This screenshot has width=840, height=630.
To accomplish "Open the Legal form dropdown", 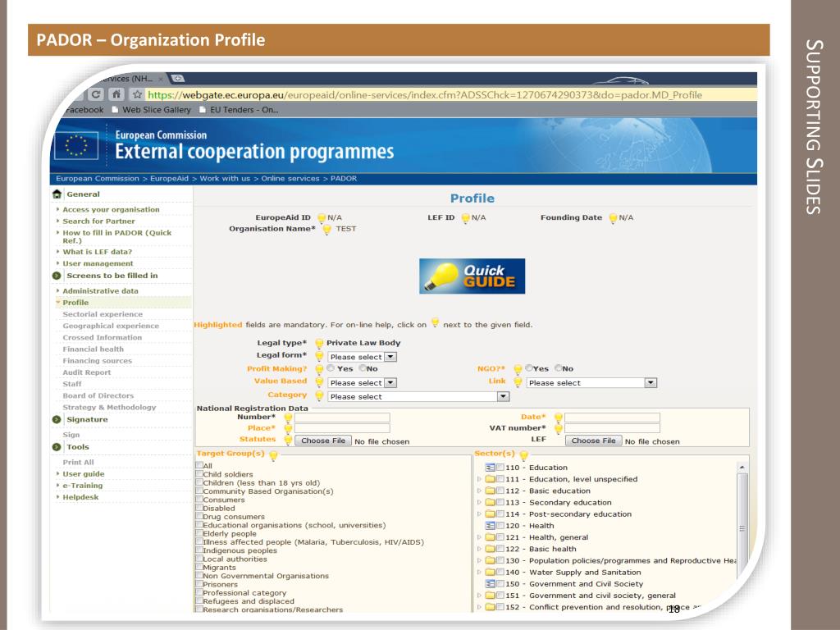I will pyautogui.click(x=362, y=357).
